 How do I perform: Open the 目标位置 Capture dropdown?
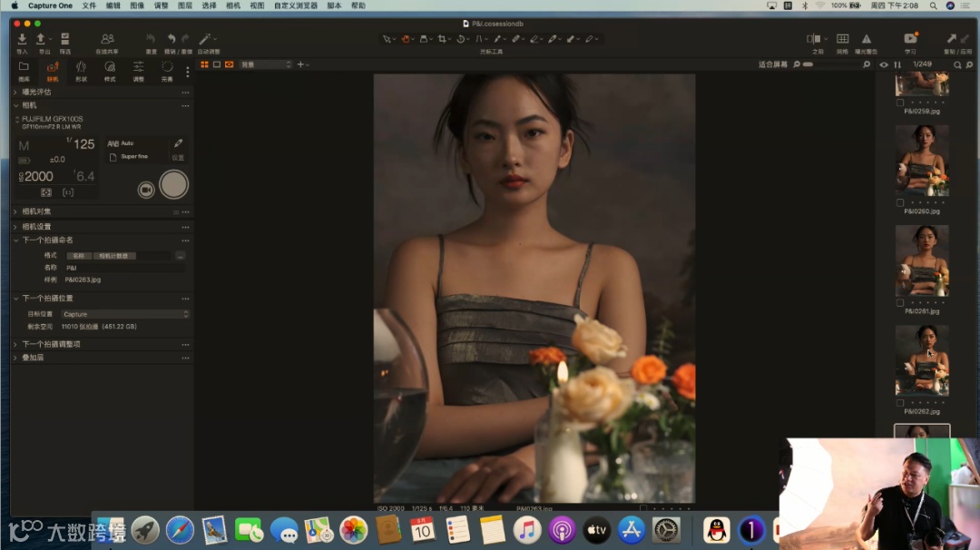(x=125, y=314)
